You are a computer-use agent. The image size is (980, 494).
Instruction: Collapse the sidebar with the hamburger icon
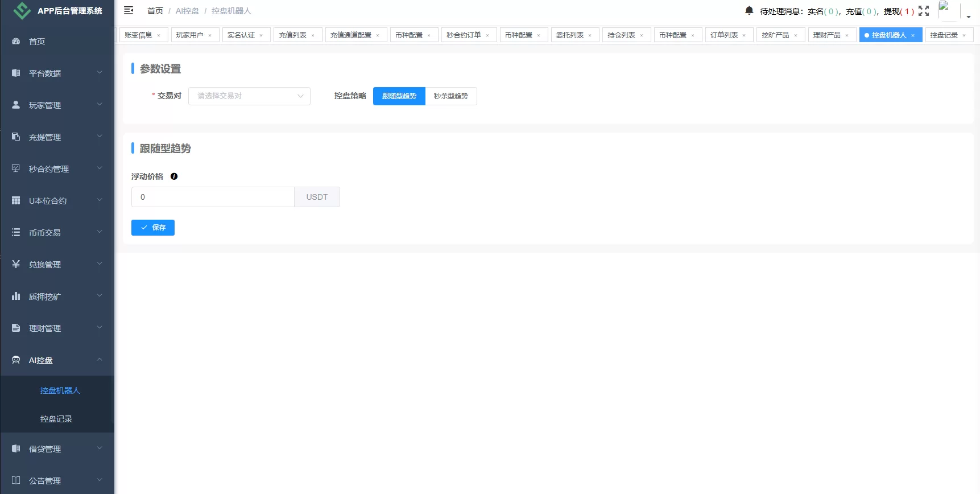click(129, 10)
